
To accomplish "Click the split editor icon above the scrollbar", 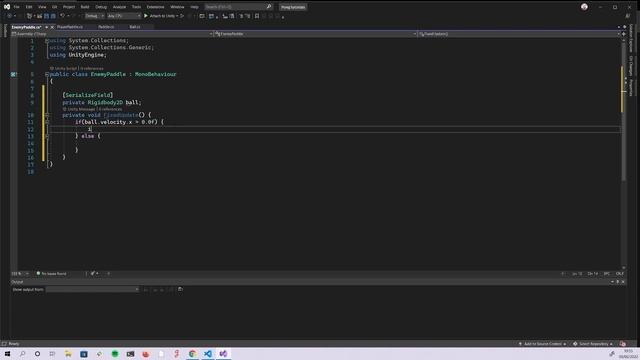I will point(624,34).
